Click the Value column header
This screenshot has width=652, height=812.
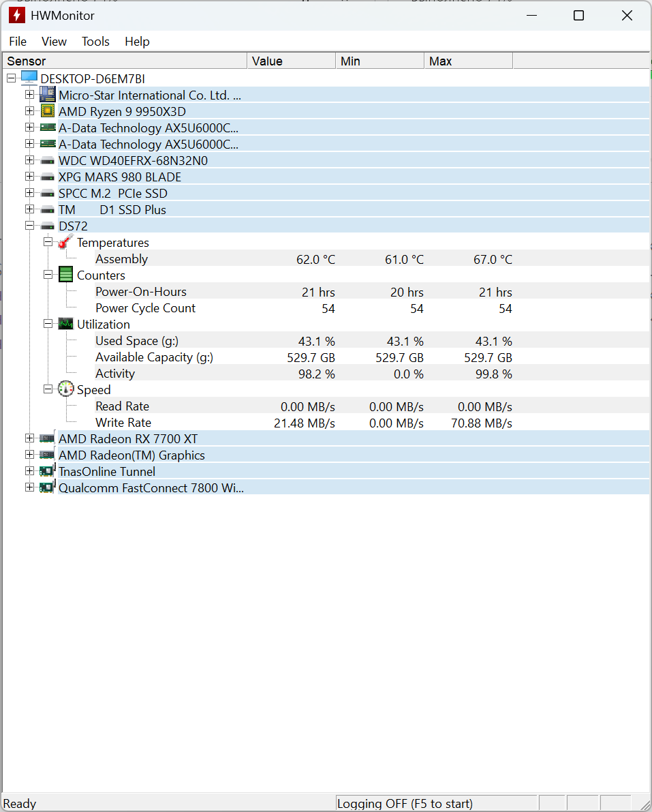point(292,61)
